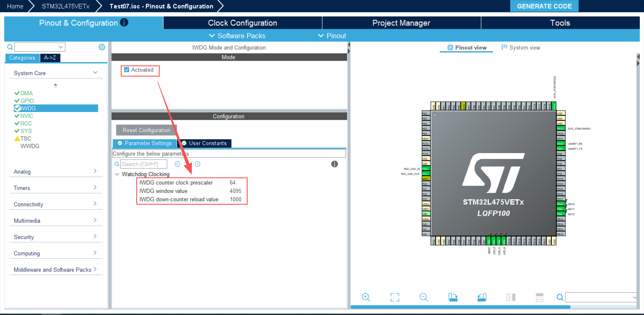The height and width of the screenshot is (315, 644).
Task: Open Pinout dropdown menu
Action: pos(332,36)
